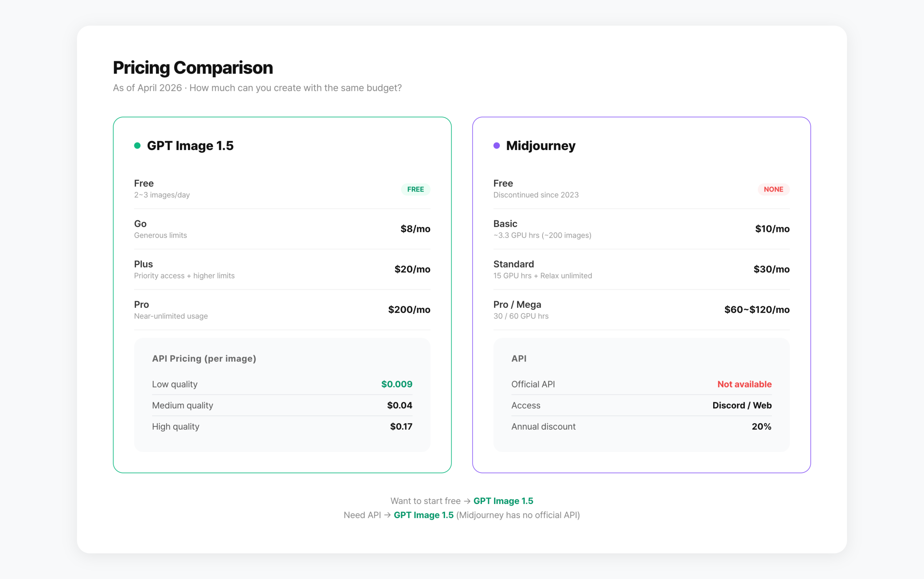Click the arrow after Need API
The height and width of the screenshot is (579, 924).
(x=388, y=515)
